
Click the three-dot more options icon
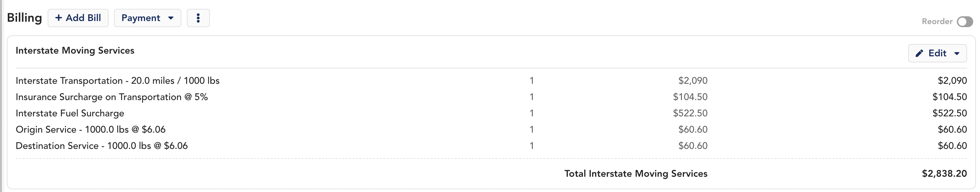tap(198, 18)
